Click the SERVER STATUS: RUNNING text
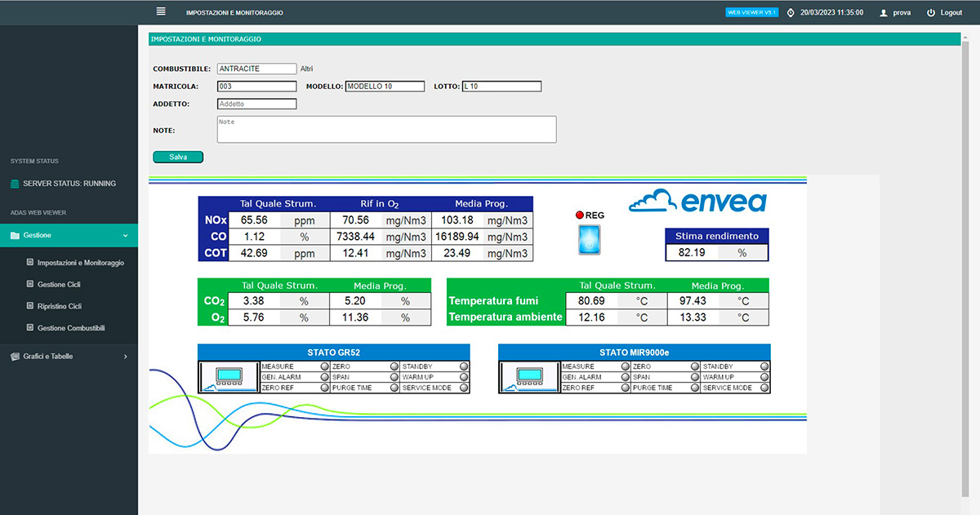The width and height of the screenshot is (980, 515). 69,184
